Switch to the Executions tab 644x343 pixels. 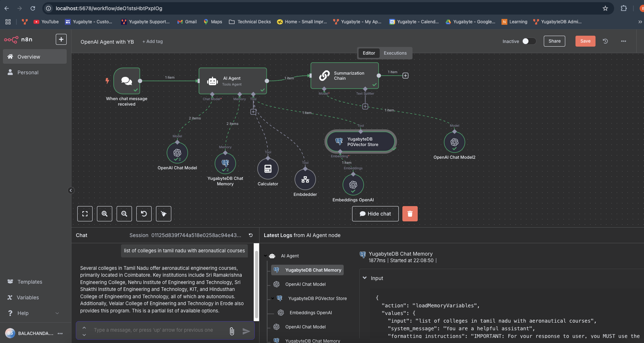[396, 53]
